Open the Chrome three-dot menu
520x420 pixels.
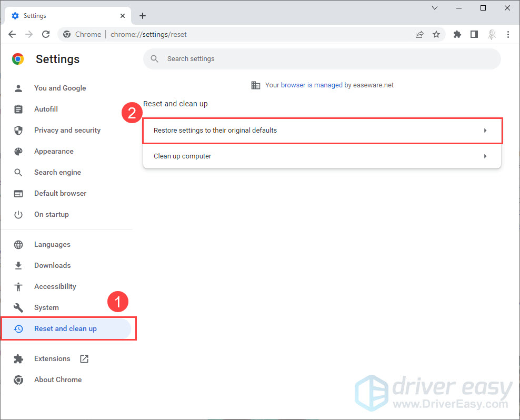tap(508, 34)
